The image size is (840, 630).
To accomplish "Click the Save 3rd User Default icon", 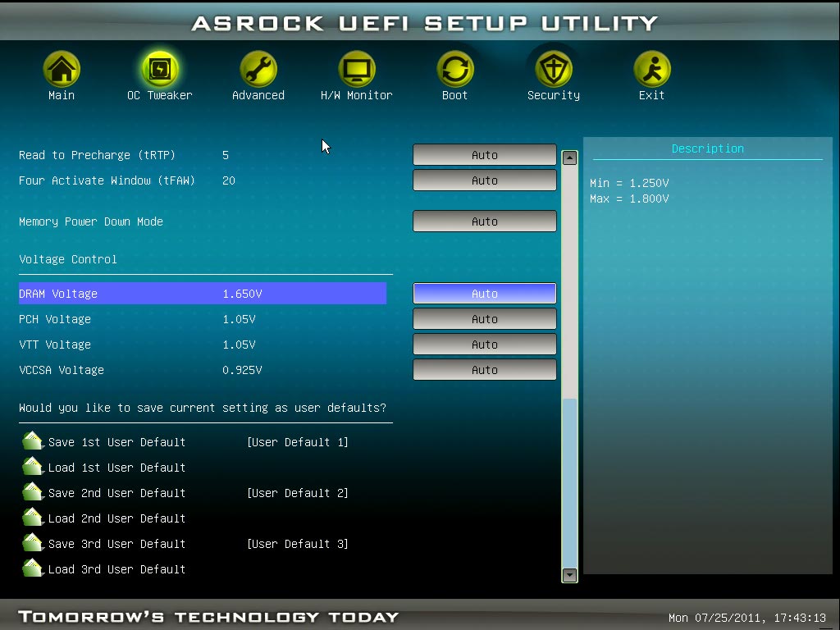I will point(33,543).
